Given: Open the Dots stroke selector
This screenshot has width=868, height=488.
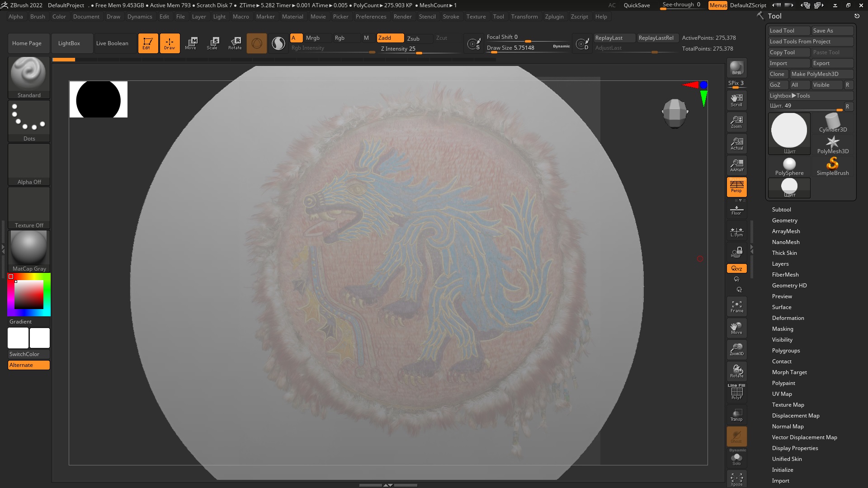Looking at the screenshot, I should [x=29, y=121].
